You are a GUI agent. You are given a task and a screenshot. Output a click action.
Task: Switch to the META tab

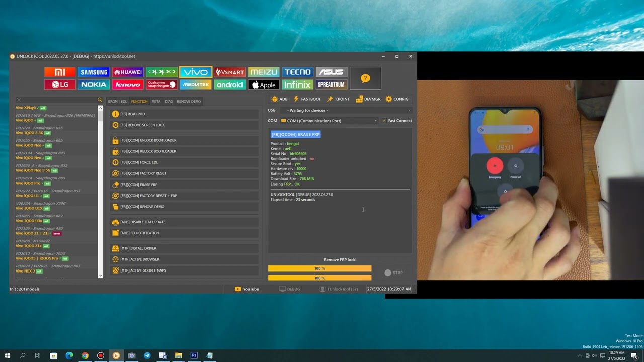pyautogui.click(x=156, y=101)
